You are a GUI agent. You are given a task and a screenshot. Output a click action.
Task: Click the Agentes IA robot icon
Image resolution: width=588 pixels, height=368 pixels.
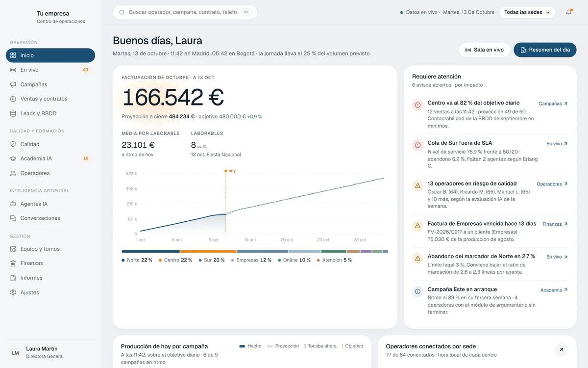(13, 204)
